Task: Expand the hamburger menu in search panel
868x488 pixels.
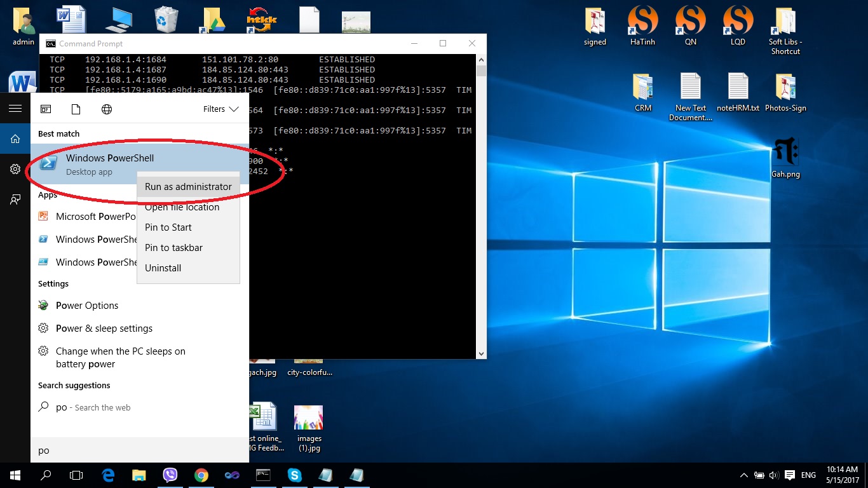Action: click(15, 109)
